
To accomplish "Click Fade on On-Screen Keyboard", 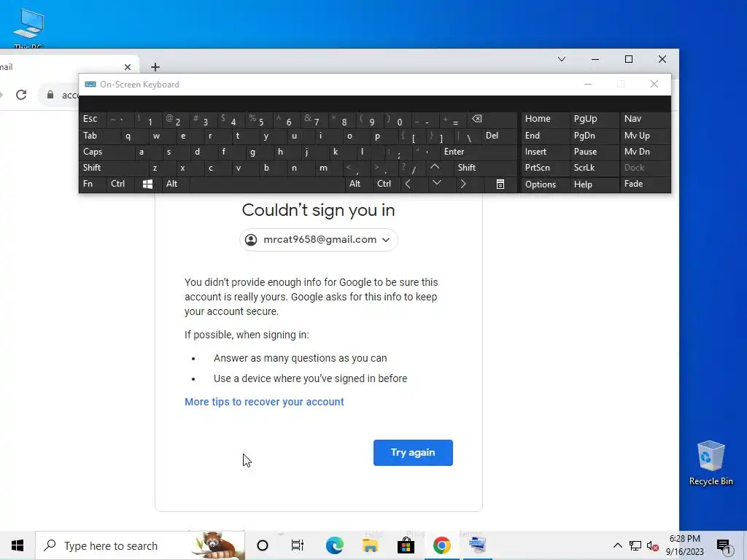I will point(645,184).
